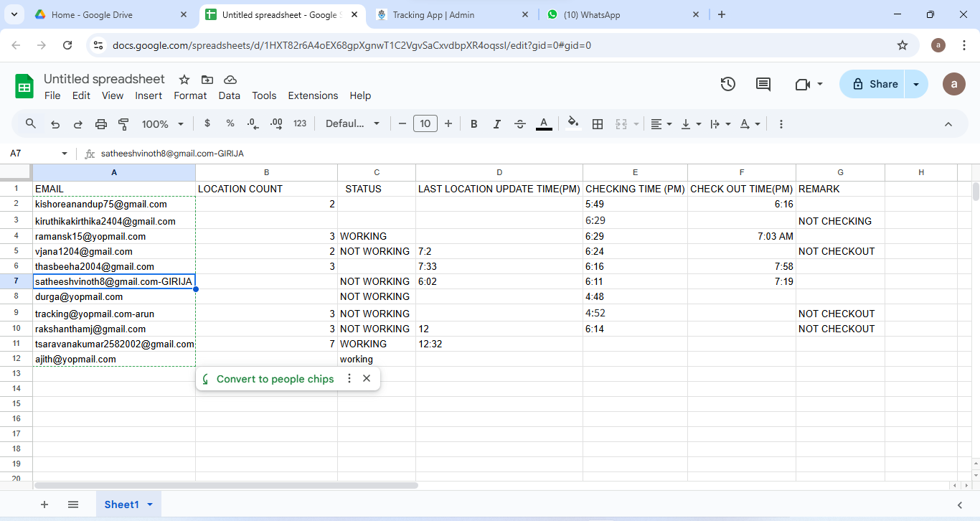
Task: Select the Paint format tool
Action: (x=123, y=124)
